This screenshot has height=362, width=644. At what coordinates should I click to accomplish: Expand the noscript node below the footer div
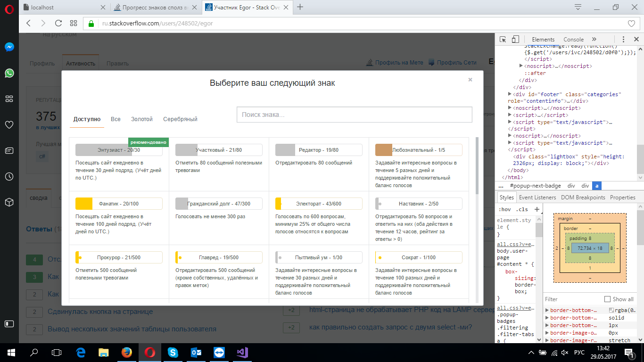510,108
